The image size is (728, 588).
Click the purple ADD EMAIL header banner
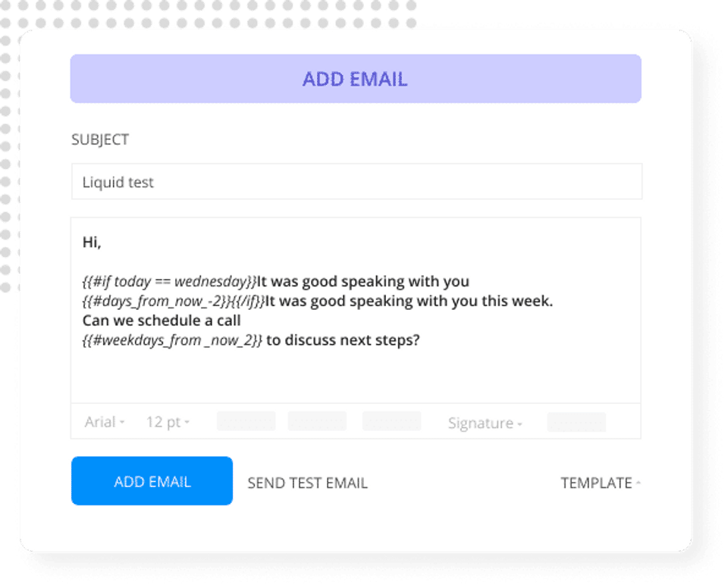click(x=356, y=79)
